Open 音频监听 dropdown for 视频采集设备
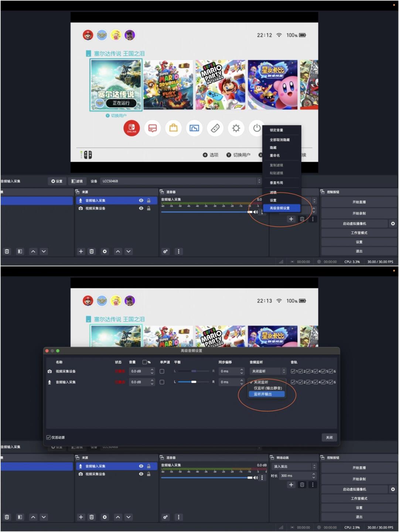This screenshot has width=399, height=532. [268, 371]
